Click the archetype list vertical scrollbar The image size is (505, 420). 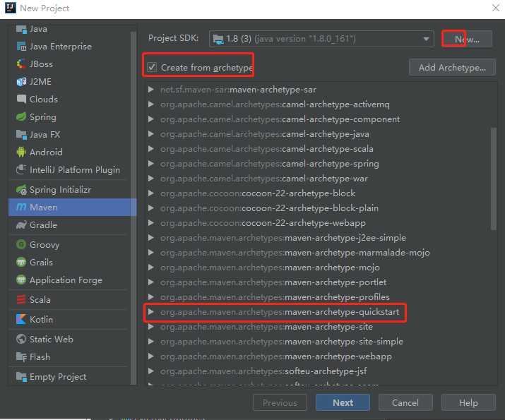pos(494,179)
